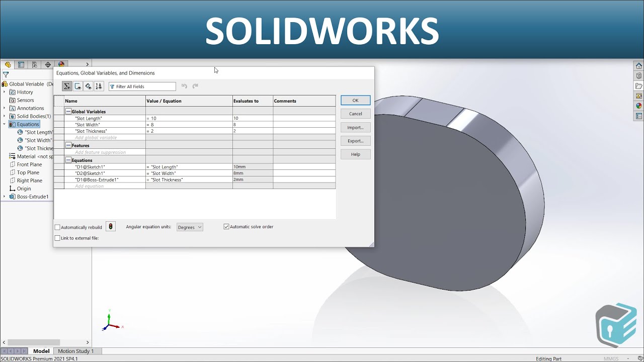644x362 pixels.
Task: Open the FeatureManager design tree tab
Action: click(x=8, y=64)
